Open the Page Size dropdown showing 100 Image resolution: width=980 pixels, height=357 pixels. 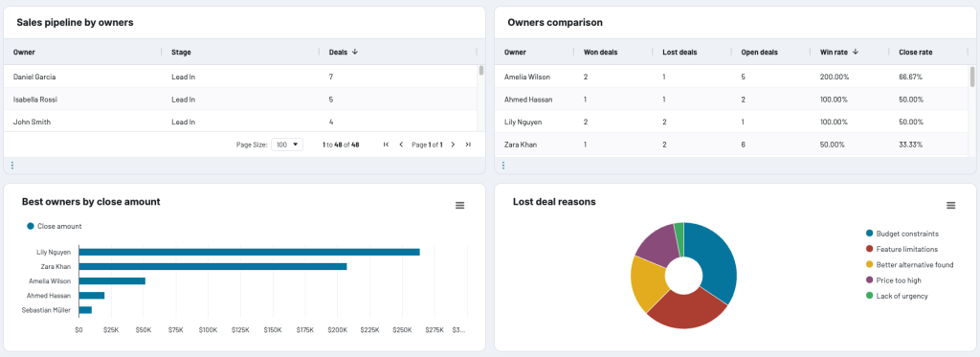coord(287,145)
